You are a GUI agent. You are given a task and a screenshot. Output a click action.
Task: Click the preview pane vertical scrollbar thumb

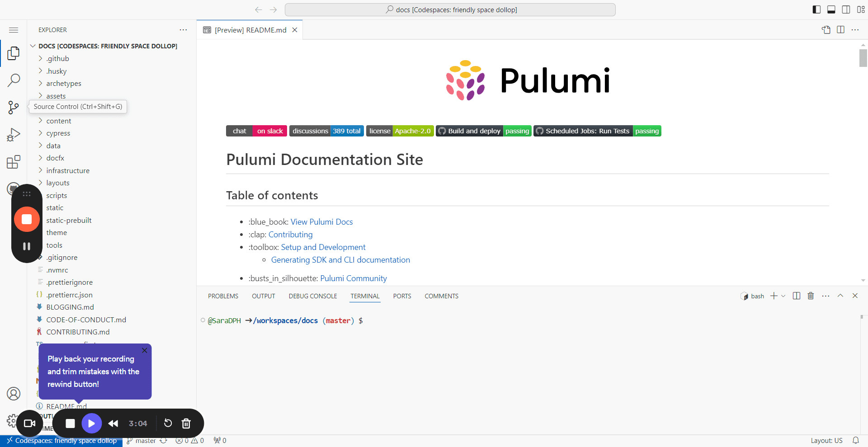click(x=863, y=57)
